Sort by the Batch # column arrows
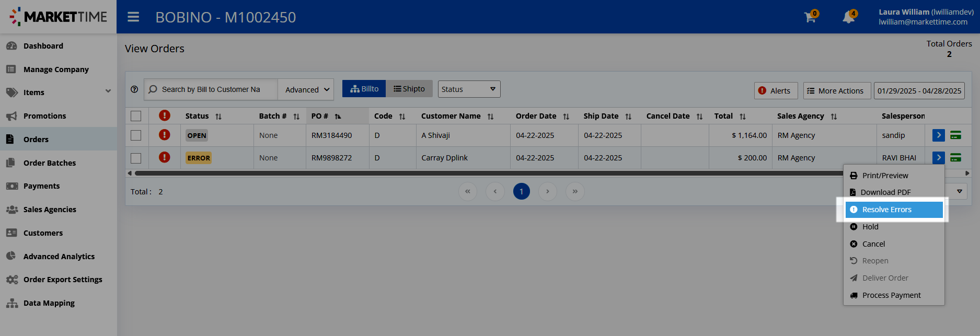Screen dimensions: 980x336 click(296, 117)
